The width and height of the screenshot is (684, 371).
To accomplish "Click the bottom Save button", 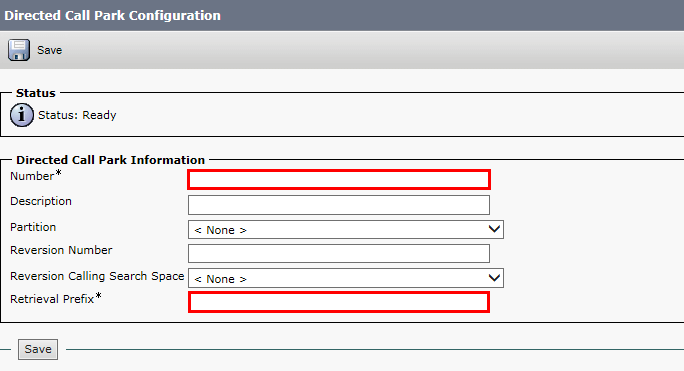I will (x=38, y=349).
